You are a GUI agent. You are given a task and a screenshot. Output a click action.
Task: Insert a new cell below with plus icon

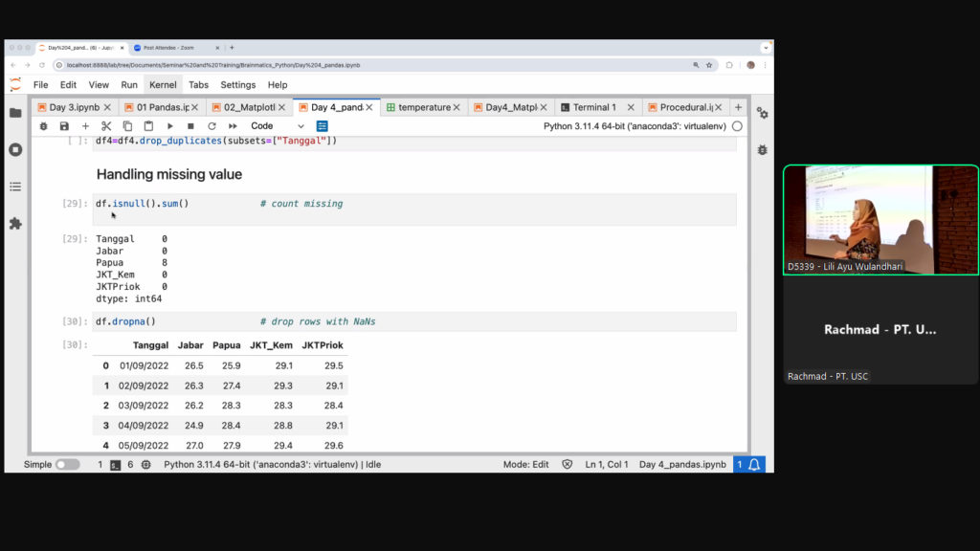coord(85,126)
